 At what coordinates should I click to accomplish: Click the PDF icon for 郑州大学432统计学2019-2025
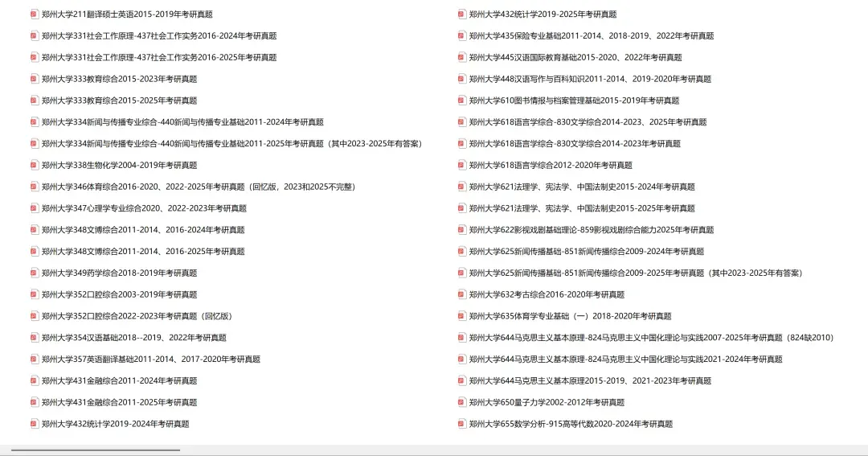coord(461,14)
